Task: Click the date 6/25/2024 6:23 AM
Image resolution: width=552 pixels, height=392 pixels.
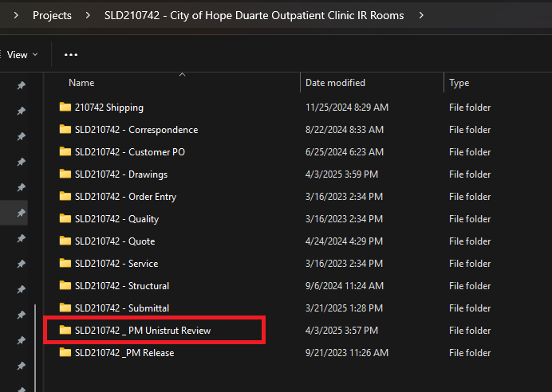Action: [x=345, y=152]
